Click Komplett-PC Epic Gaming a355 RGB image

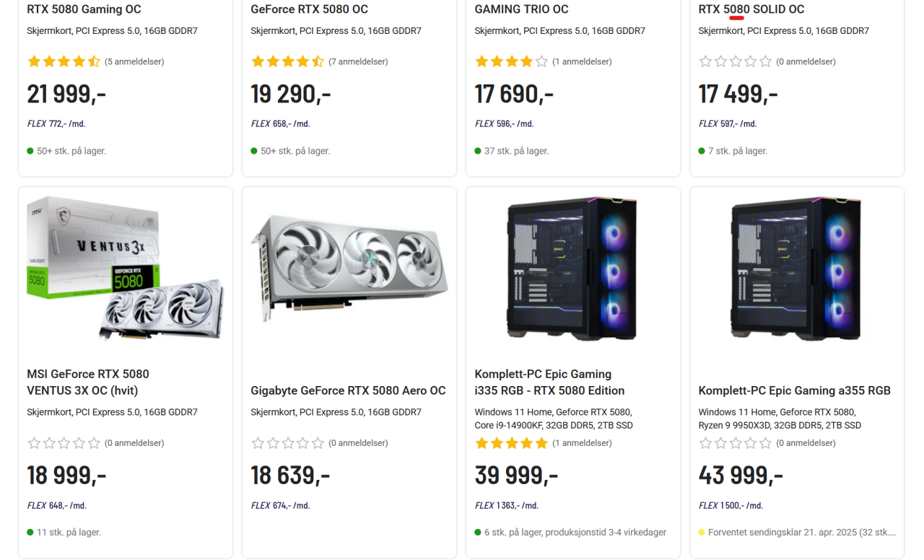point(797,268)
